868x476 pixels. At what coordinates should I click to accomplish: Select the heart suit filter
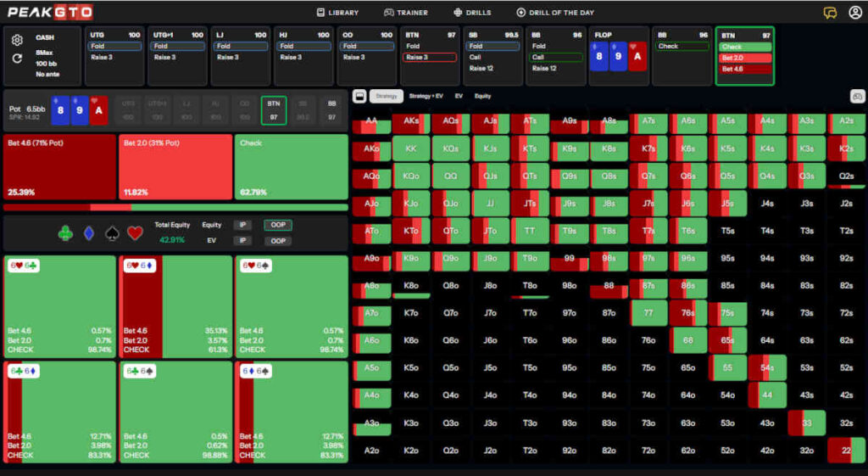(135, 233)
